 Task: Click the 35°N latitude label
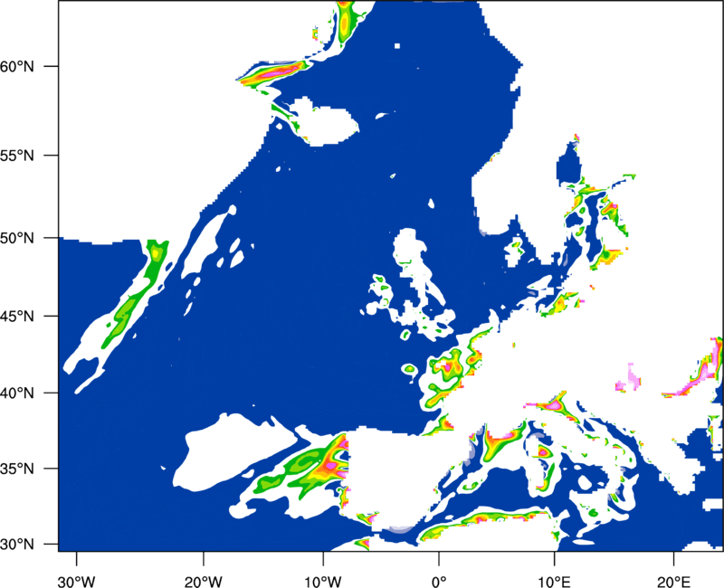[x=17, y=469]
